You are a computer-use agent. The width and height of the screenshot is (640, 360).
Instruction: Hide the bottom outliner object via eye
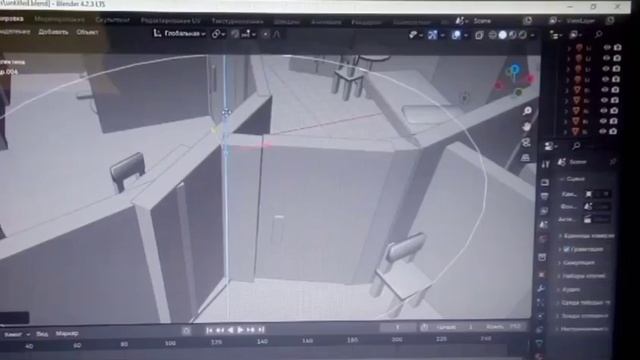(602, 131)
